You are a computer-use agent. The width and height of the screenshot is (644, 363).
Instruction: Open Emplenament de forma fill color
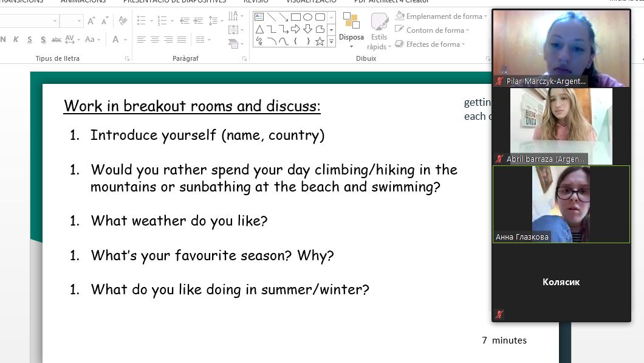click(441, 16)
